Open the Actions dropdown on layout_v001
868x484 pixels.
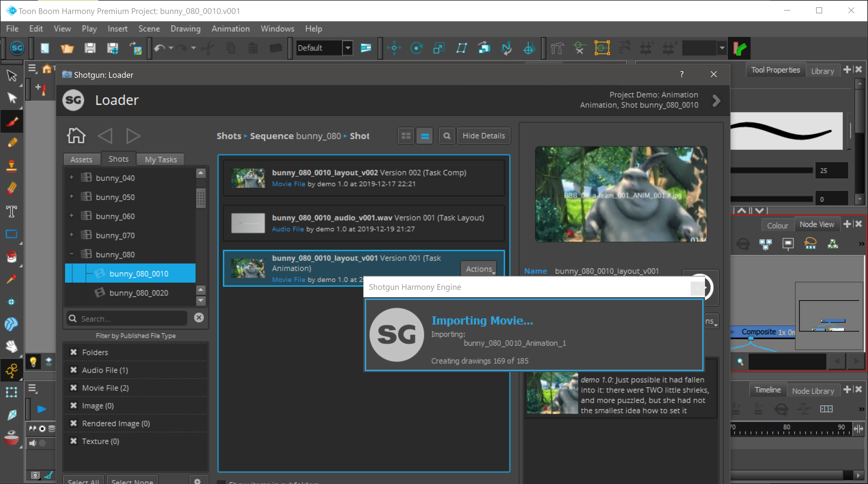pyautogui.click(x=478, y=269)
